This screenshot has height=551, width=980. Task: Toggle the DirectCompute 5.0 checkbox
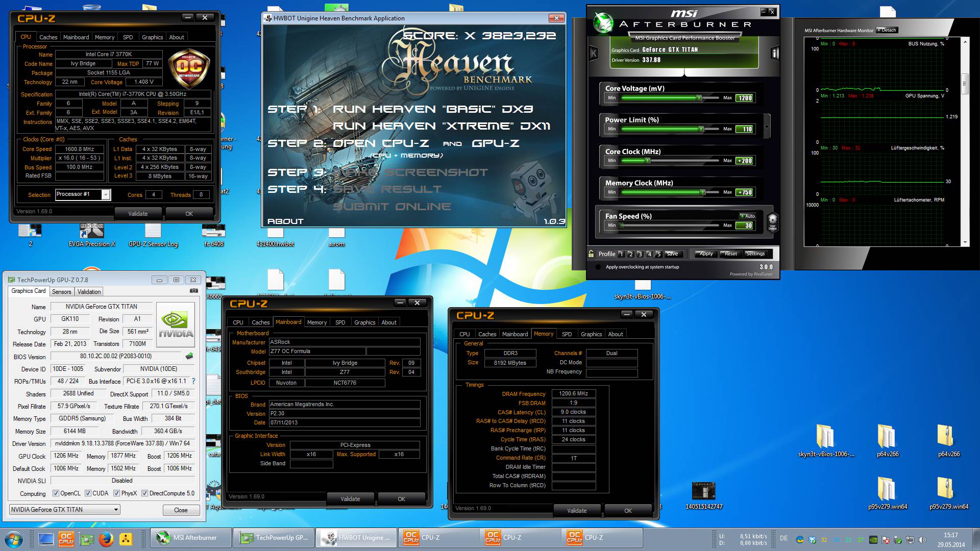pos(145,493)
